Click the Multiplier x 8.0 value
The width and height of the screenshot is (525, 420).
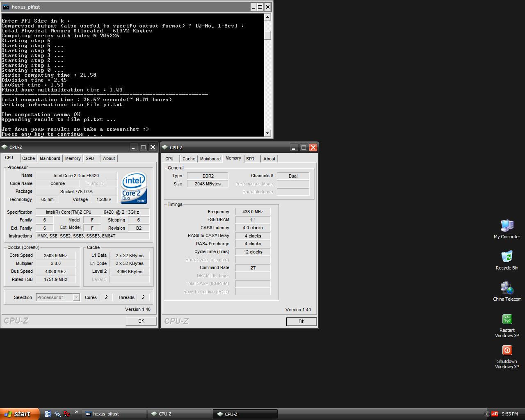tap(55, 263)
